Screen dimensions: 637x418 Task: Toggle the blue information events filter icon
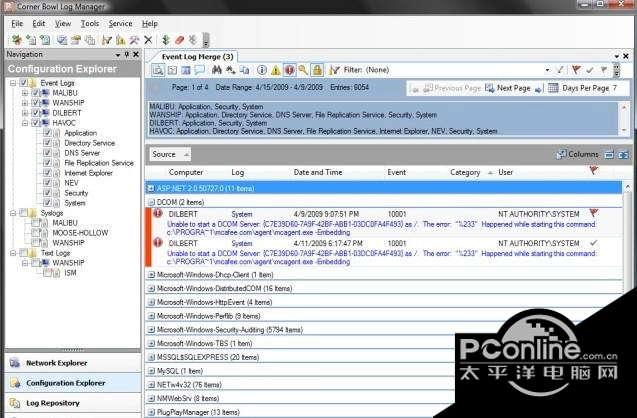coord(262,70)
